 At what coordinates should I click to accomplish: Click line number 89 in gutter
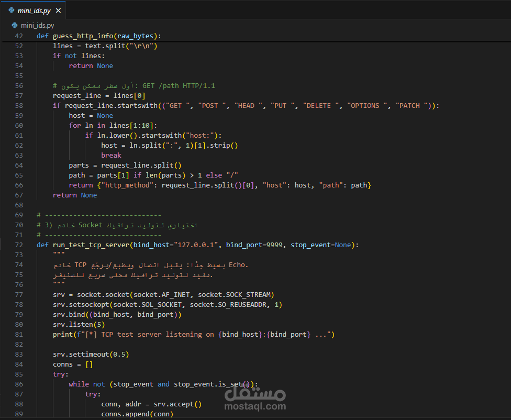point(19,414)
